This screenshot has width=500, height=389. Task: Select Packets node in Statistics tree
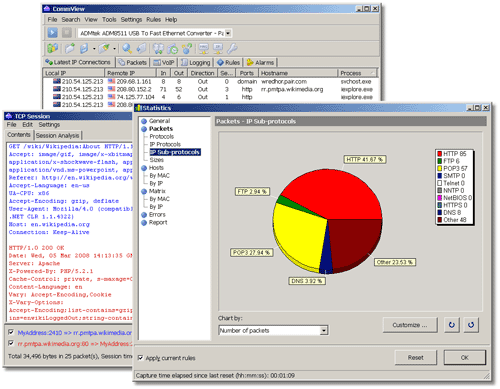tap(161, 129)
